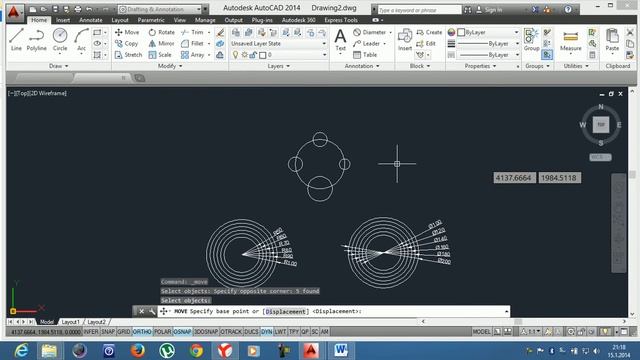640x360 pixels.
Task: Click the MODEL space button in status bar
Action: [481, 332]
